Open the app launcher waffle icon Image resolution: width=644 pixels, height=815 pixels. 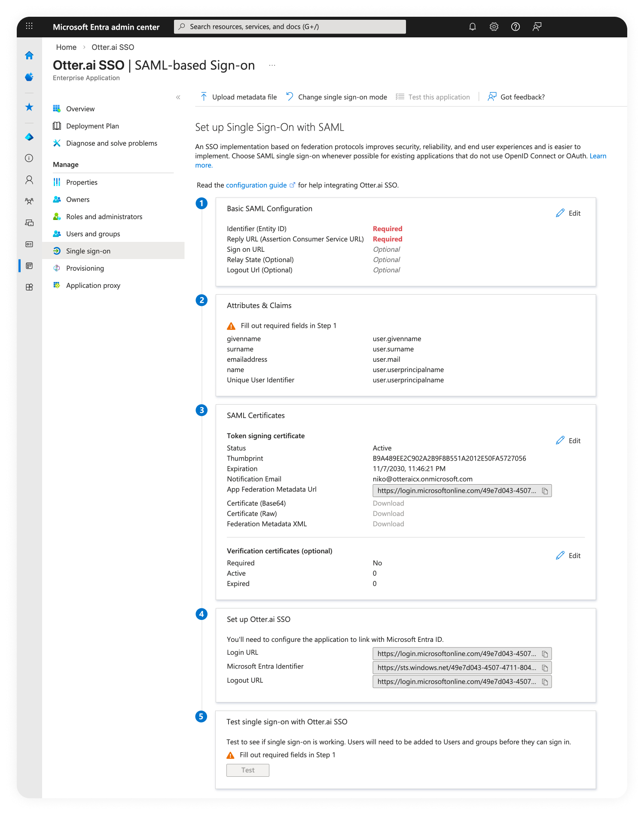point(29,26)
